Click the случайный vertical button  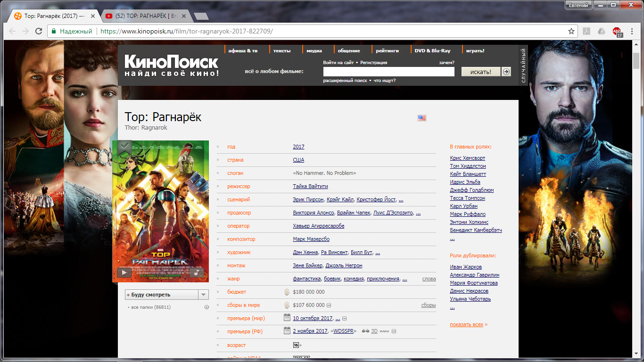(x=524, y=66)
